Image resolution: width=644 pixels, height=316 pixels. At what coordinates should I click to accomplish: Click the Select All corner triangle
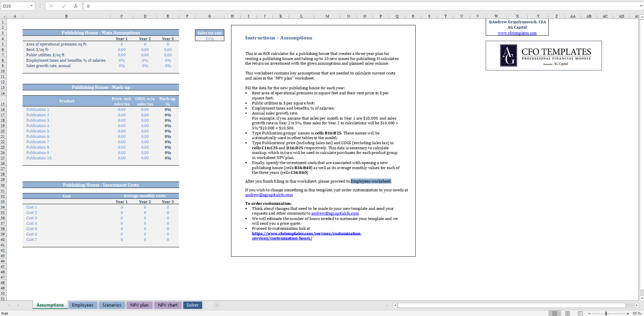(x=3, y=16)
